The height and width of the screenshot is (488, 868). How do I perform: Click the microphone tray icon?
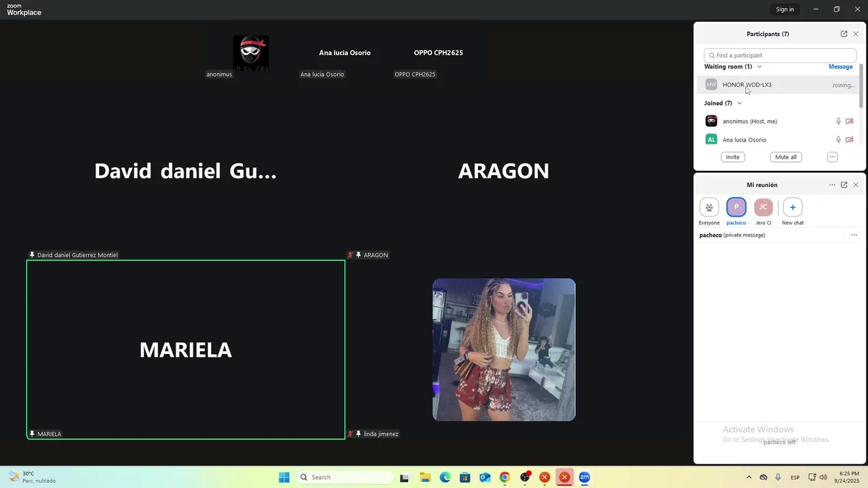point(778,477)
